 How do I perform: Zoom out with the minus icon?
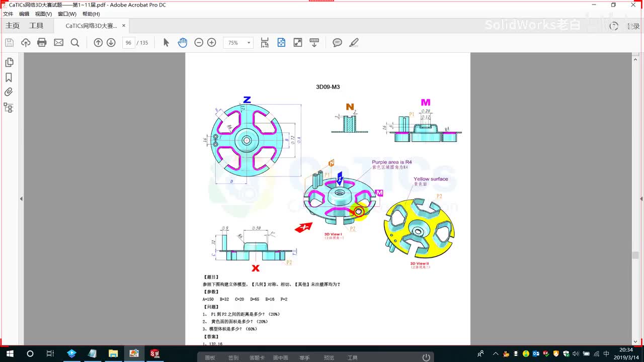pyautogui.click(x=199, y=43)
